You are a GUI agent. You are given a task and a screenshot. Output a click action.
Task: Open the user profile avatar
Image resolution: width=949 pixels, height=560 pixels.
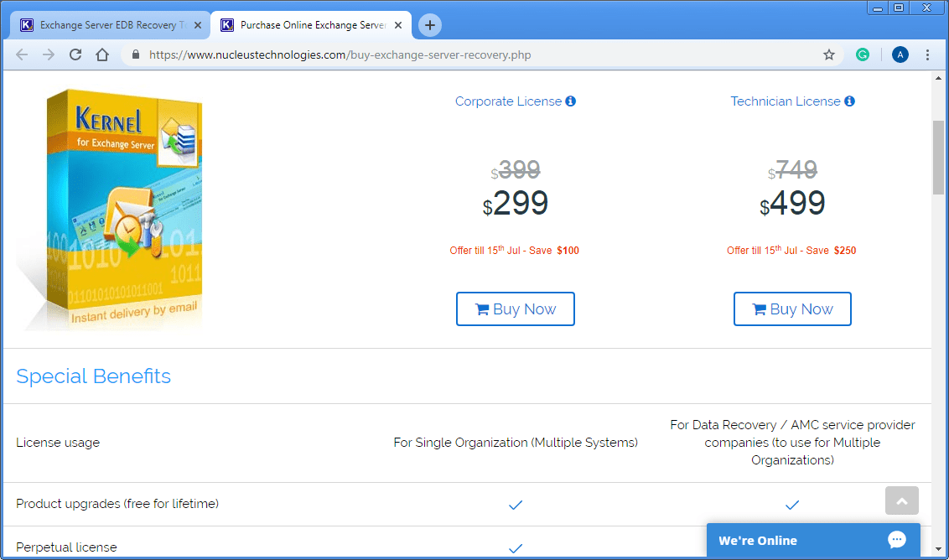pyautogui.click(x=900, y=54)
